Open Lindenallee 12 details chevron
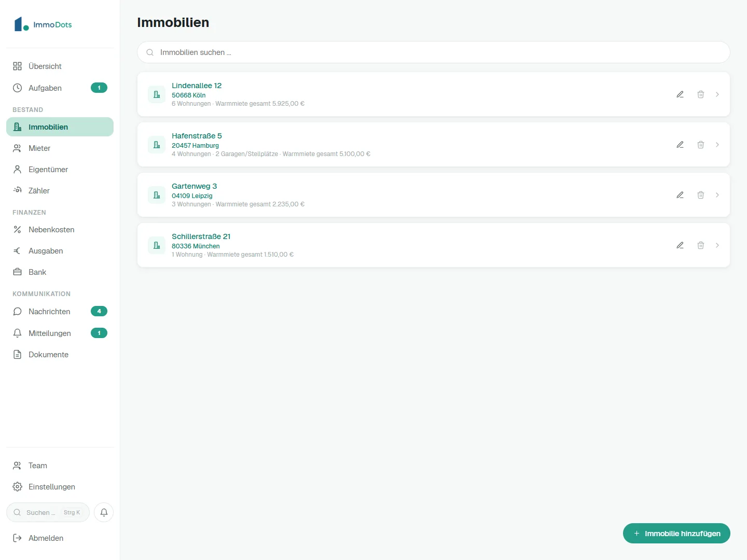This screenshot has width=747, height=560. pyautogui.click(x=717, y=94)
